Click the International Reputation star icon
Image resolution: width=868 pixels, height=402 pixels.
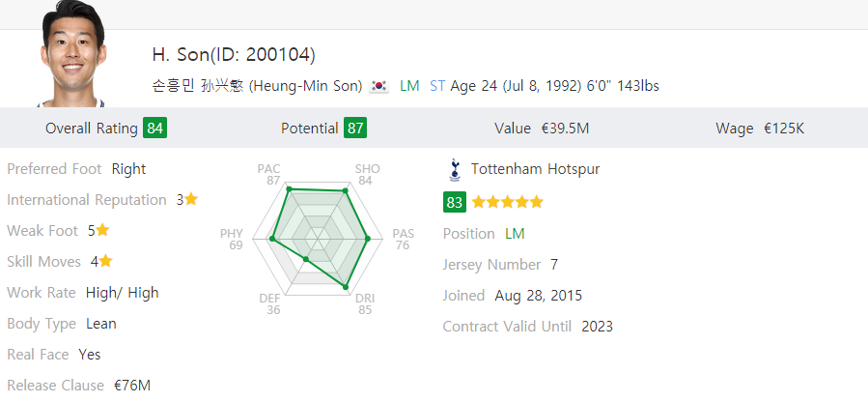coord(191,199)
